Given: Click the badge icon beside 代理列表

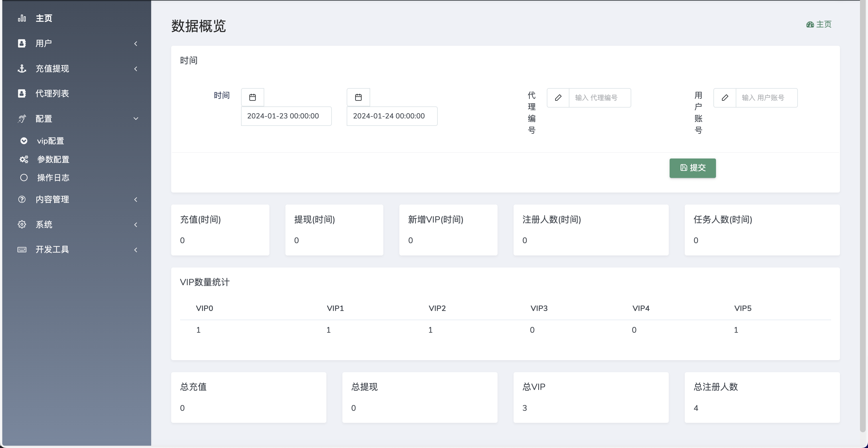Looking at the screenshot, I should coord(22,94).
